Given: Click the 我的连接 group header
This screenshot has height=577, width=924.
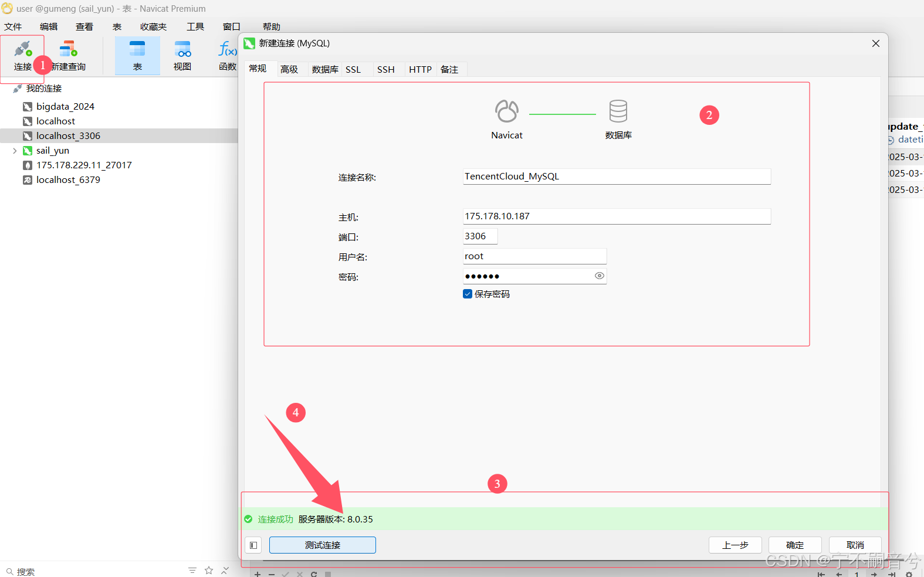Looking at the screenshot, I should pos(44,89).
